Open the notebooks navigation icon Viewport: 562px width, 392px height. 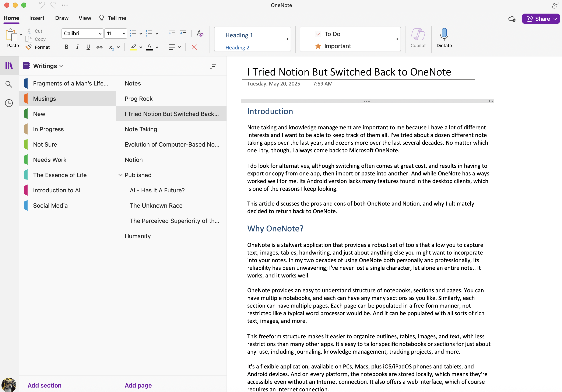click(x=9, y=66)
